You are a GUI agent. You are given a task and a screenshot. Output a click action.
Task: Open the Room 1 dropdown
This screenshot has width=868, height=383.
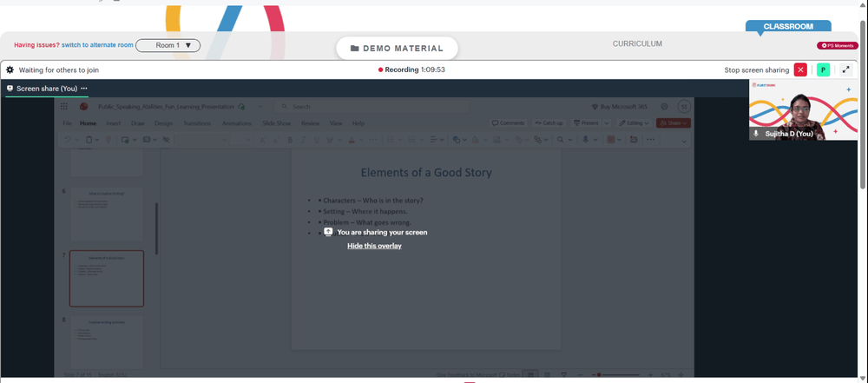[x=168, y=45]
